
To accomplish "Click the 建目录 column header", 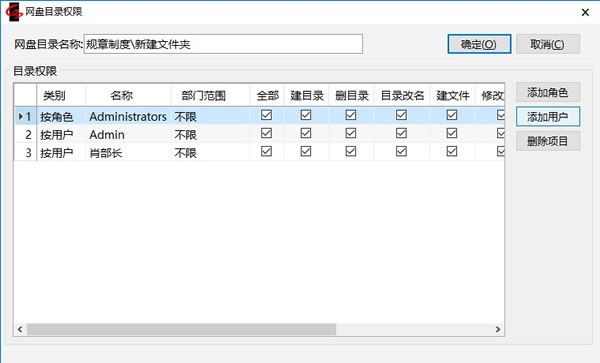I will (307, 95).
